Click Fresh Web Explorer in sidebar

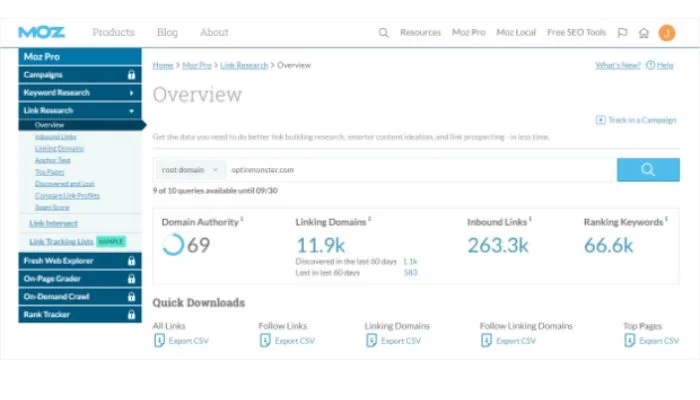(58, 261)
